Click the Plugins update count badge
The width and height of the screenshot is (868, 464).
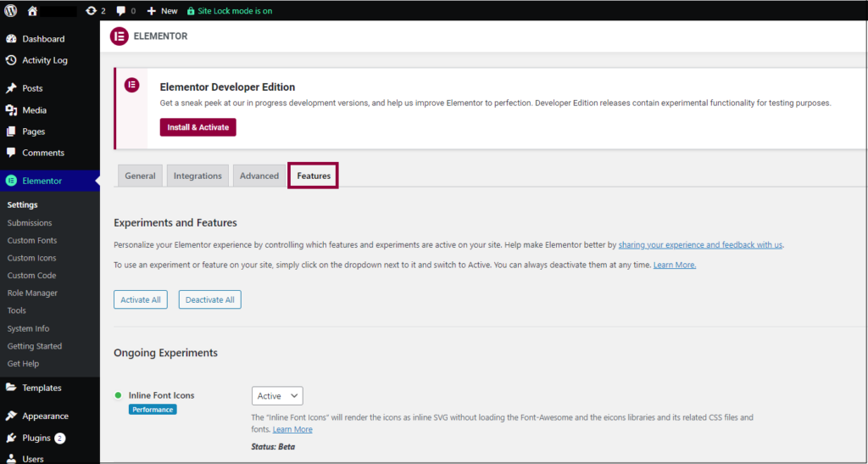(x=60, y=438)
